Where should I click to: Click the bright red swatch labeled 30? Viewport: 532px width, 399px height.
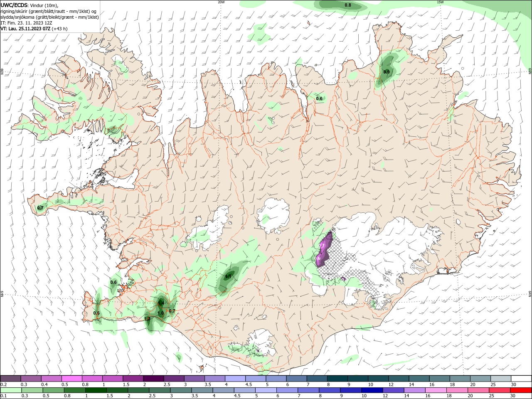coord(521,390)
